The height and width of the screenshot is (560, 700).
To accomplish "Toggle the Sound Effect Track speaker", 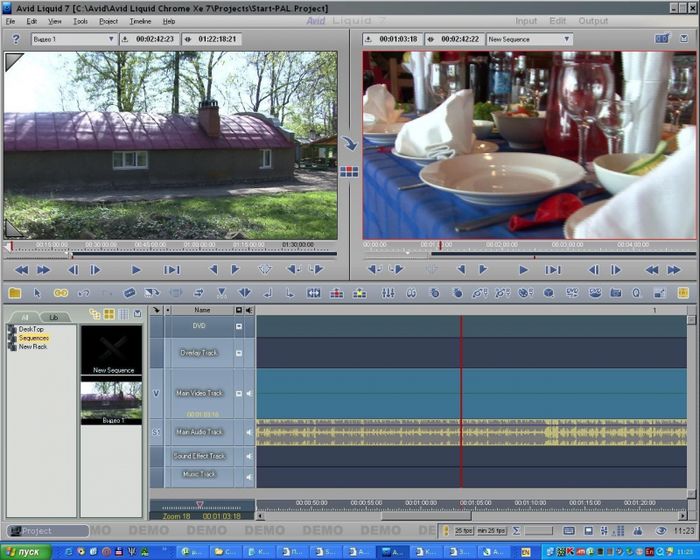I will point(249,456).
